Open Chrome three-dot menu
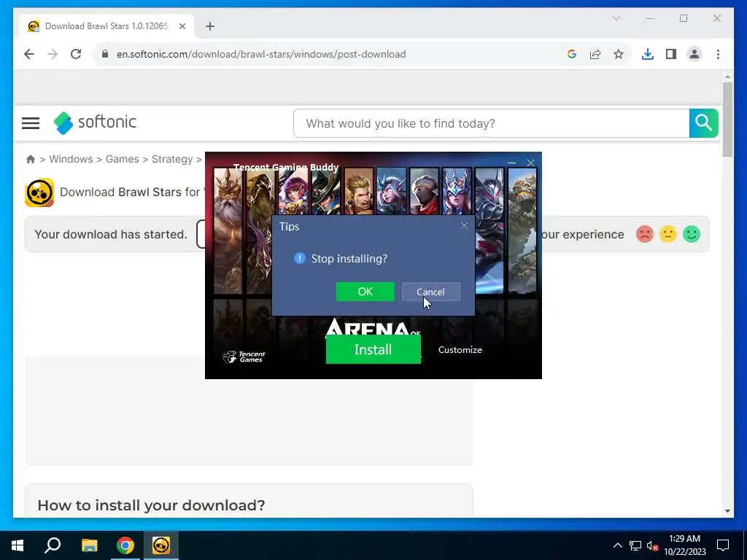This screenshot has height=560, width=747. (718, 54)
